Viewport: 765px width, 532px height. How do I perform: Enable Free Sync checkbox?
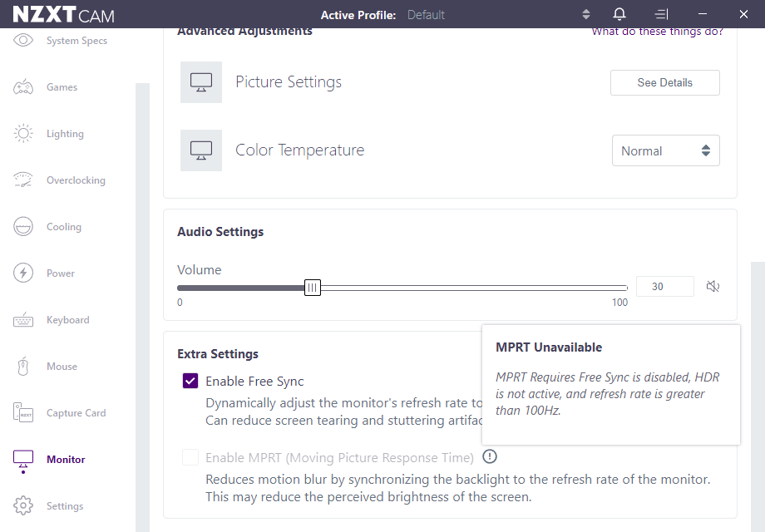click(x=190, y=380)
